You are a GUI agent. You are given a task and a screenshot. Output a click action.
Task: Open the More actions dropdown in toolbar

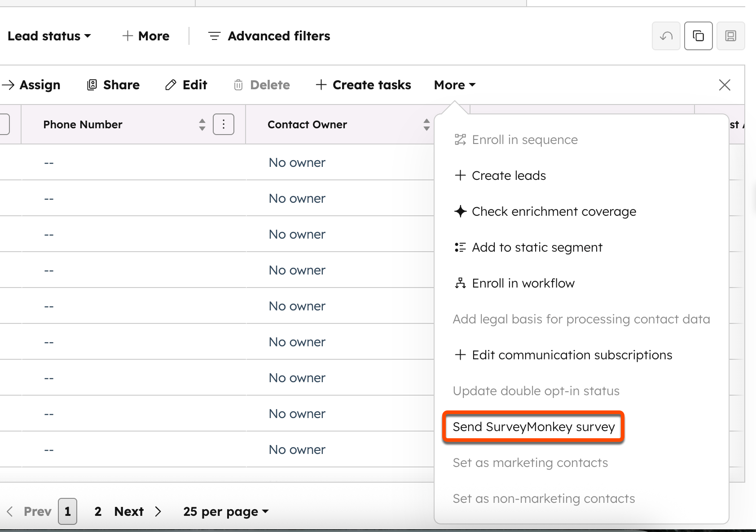(453, 85)
